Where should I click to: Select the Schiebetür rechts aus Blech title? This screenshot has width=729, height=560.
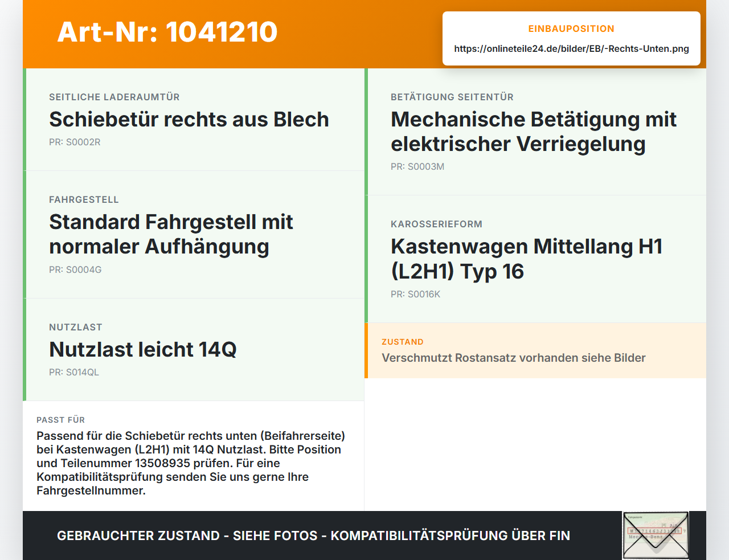pos(189,119)
